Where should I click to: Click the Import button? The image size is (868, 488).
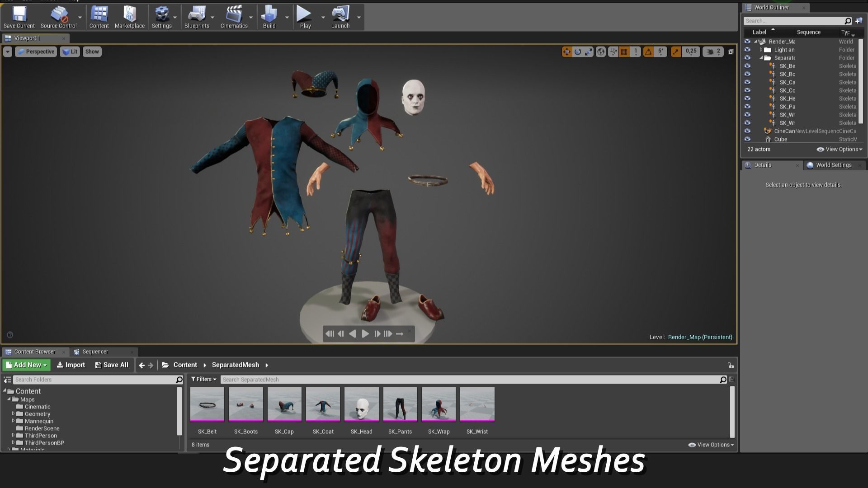point(71,365)
